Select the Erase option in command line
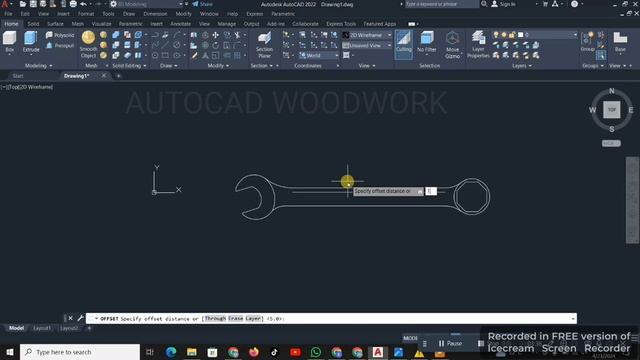 236,318
